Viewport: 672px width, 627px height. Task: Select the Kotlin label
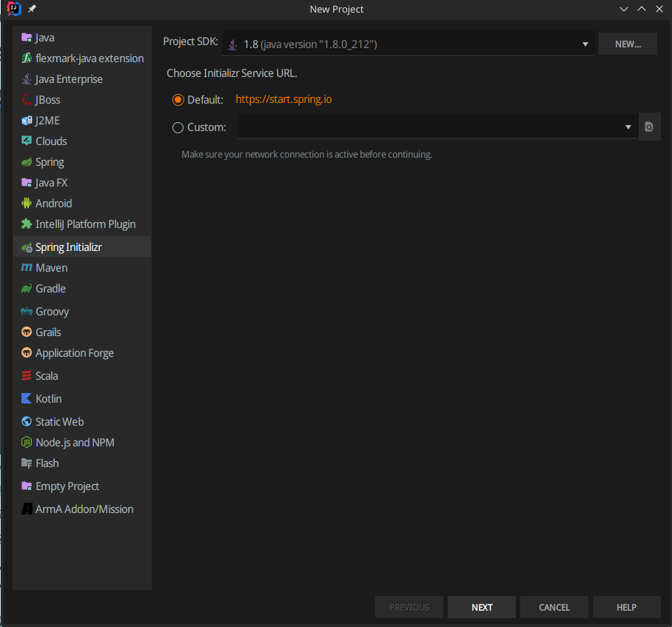point(48,398)
